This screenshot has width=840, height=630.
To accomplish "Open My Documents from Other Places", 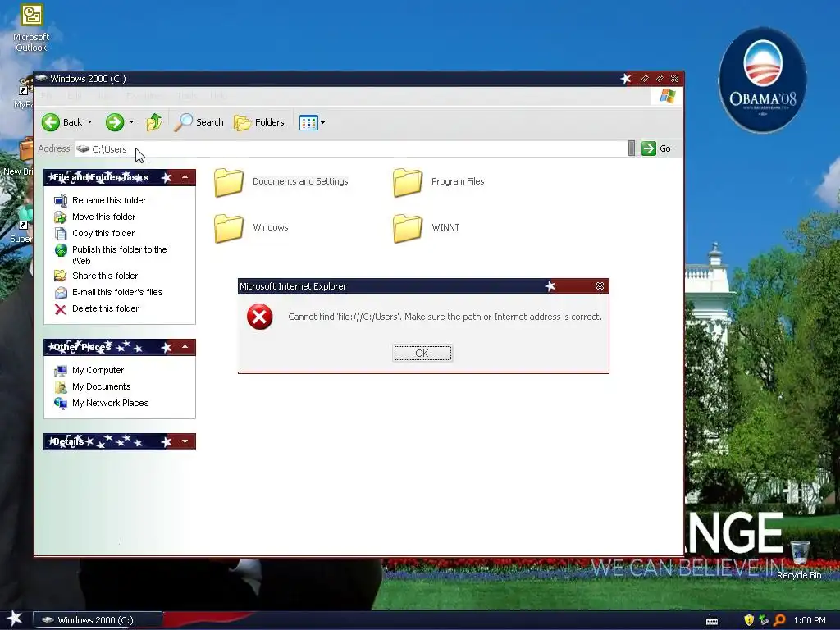I will click(x=101, y=387).
